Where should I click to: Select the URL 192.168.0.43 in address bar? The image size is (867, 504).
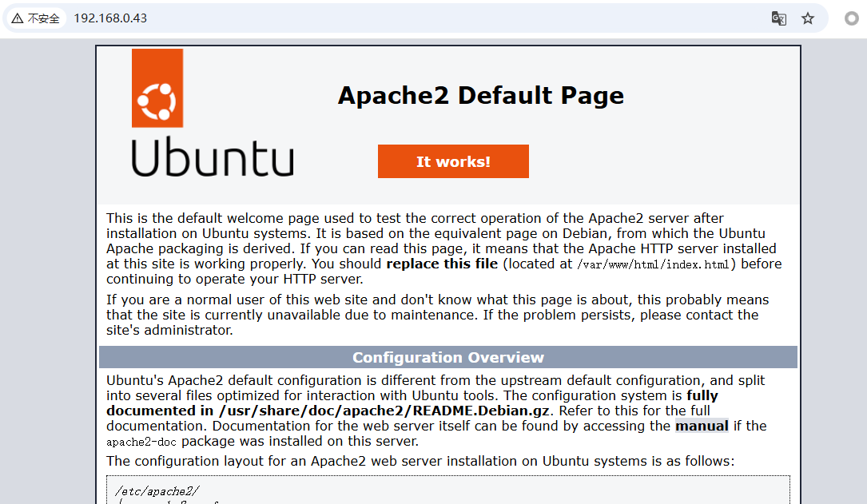[x=109, y=18]
